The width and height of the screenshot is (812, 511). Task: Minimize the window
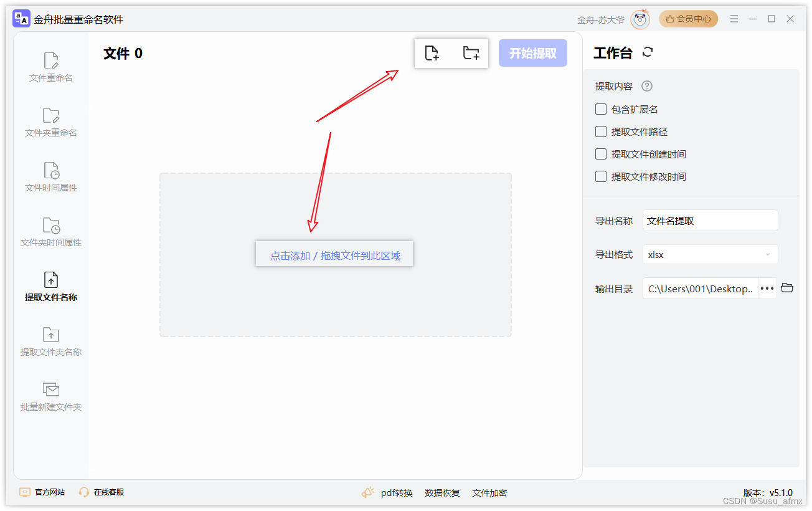(x=753, y=19)
